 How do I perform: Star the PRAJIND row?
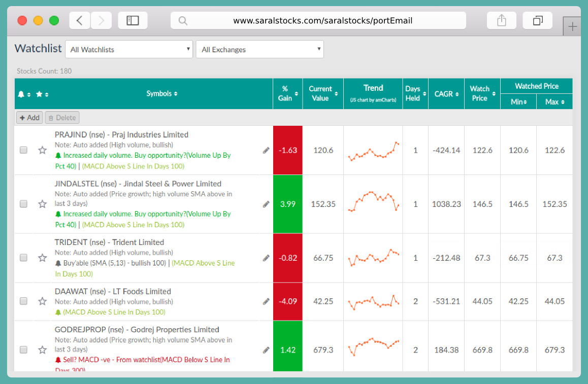point(42,150)
